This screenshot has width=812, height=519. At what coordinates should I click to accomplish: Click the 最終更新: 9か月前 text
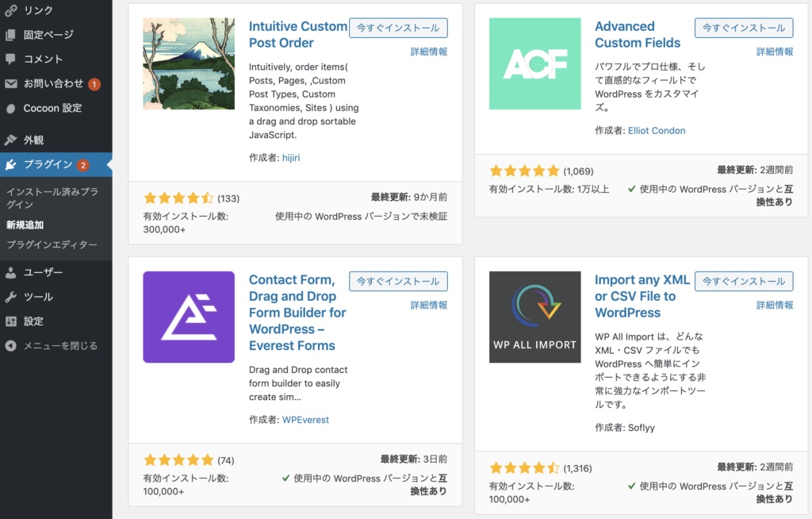pos(409,197)
